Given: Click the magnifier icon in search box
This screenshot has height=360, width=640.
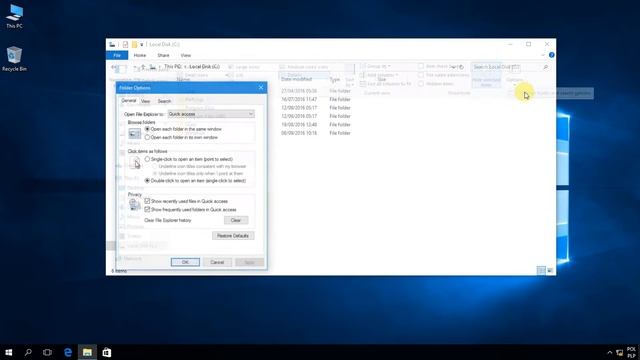Looking at the screenshot, I should click(x=546, y=67).
